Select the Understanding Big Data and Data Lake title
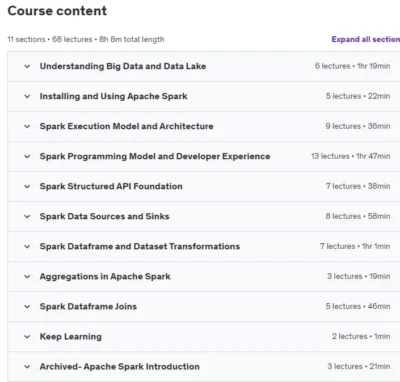Image resolution: width=400 pixels, height=382 pixels. pos(123,66)
